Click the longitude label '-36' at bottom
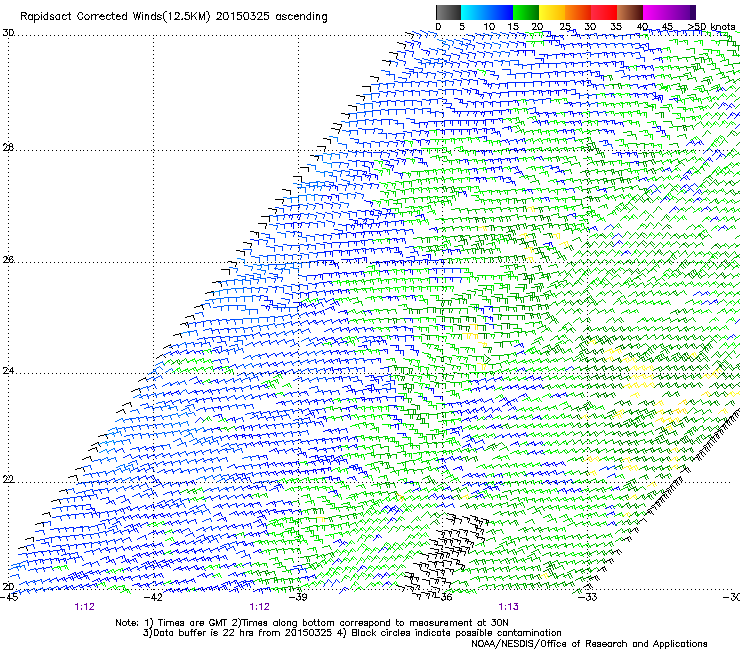Viewport: 740px width, 650px height. pyautogui.click(x=442, y=598)
